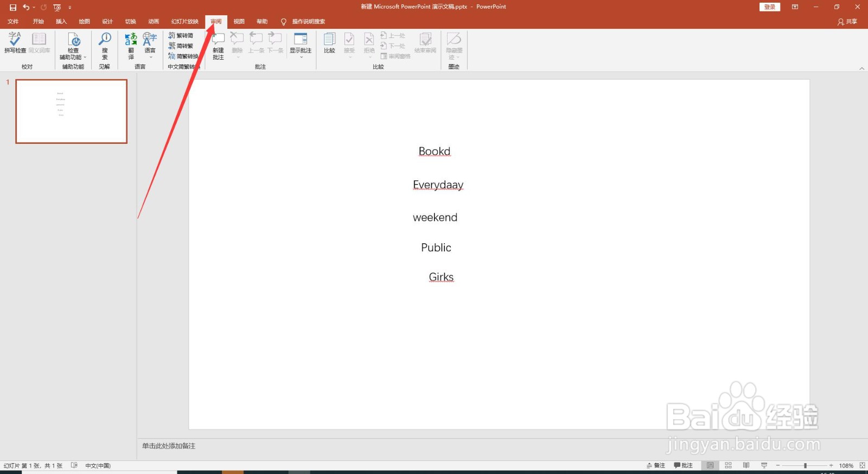Start slideshow from beginning quick access icon

point(57,7)
